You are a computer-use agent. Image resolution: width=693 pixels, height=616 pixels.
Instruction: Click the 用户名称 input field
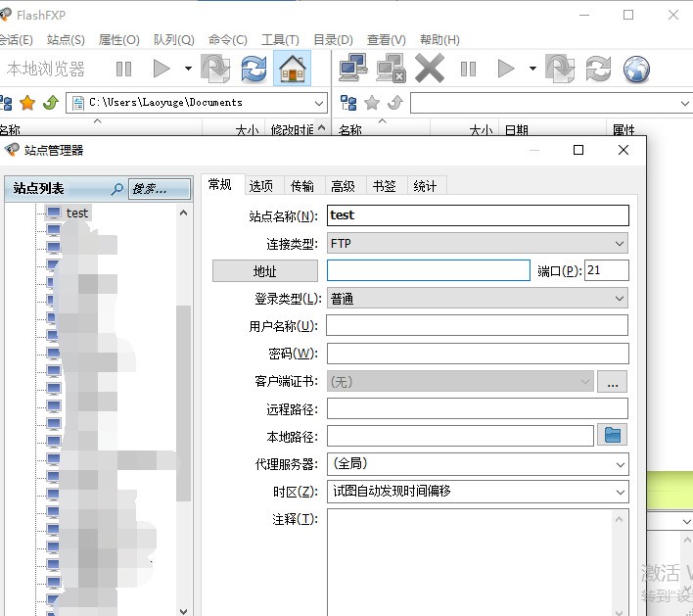[x=477, y=326]
